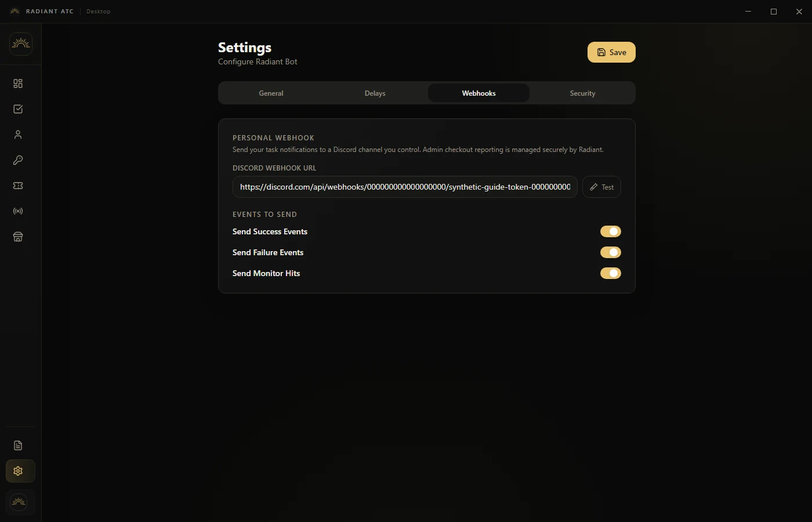Image resolution: width=812 pixels, height=522 pixels.
Task: Click the 'Send Monitor Hits' label
Action: [x=266, y=273]
